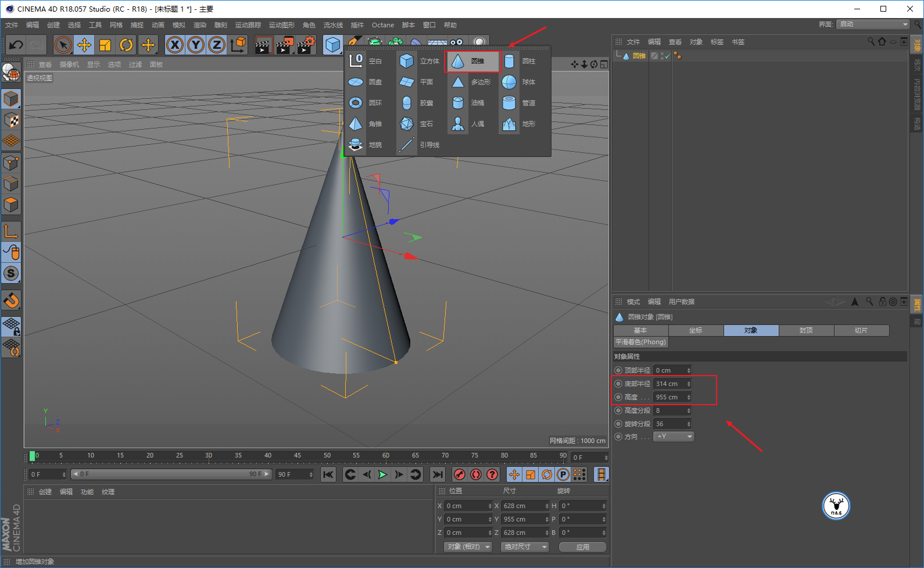
Task: Activate the Move tool in top toolbar
Action: tap(84, 45)
